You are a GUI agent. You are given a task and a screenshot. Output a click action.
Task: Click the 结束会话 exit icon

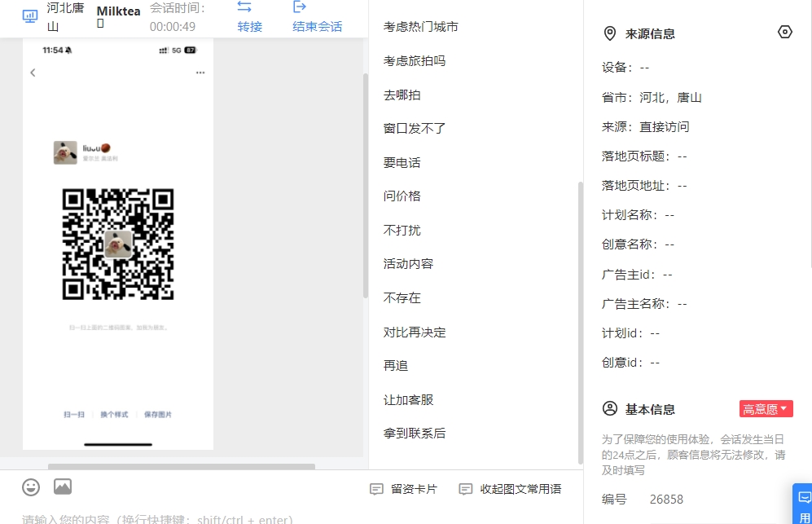(300, 7)
